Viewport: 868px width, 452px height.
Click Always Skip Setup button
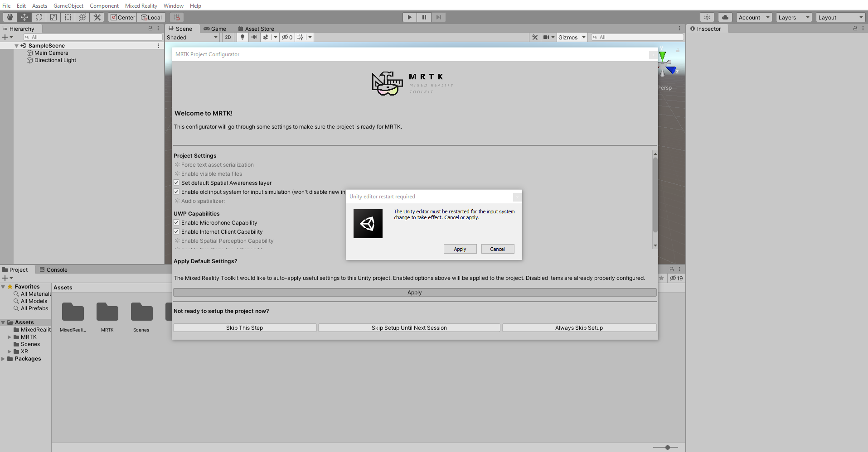[579, 328]
